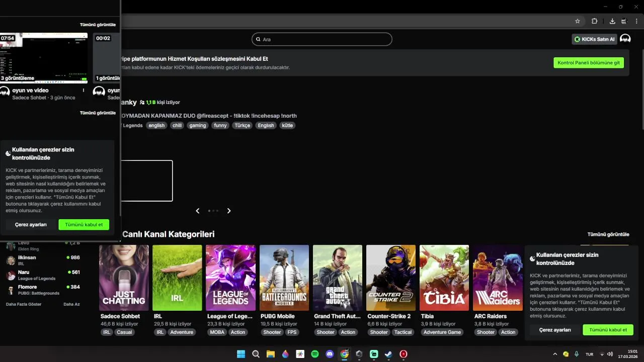Open Çerez ayarları in bottom-right cookie banner
644x362 pixels.
[555, 330]
